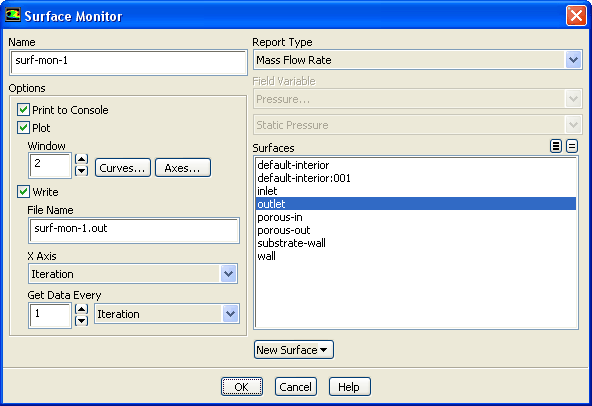Viewport: 592px width, 406px height.
Task: Confirm with the OK button
Action: click(242, 387)
